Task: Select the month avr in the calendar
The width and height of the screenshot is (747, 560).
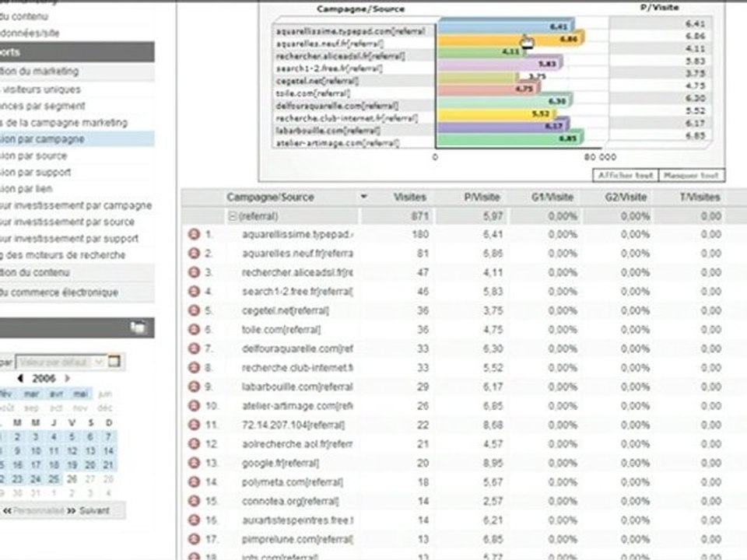Action: (57, 394)
